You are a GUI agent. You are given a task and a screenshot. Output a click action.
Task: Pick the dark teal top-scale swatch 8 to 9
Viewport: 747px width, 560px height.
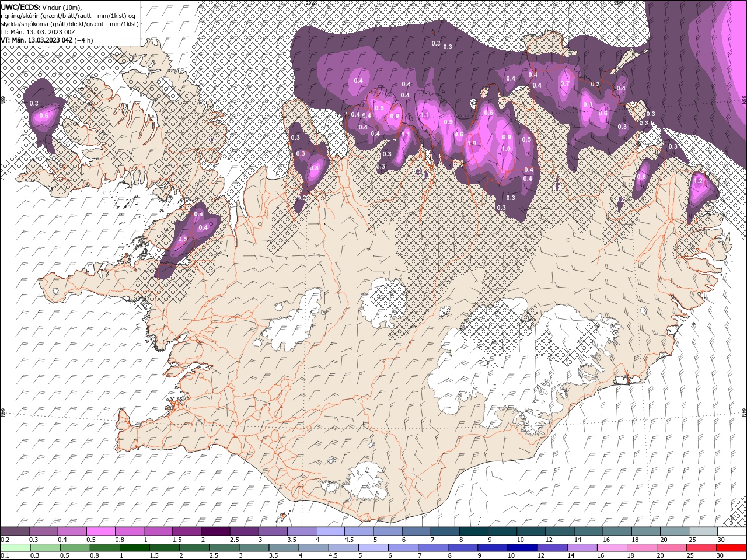coord(474,531)
